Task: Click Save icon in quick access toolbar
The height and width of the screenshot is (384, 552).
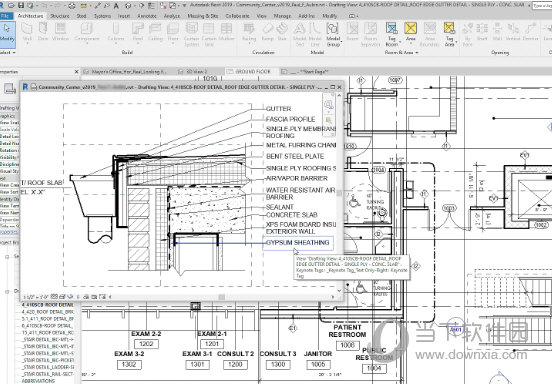Action: tap(21, 5)
